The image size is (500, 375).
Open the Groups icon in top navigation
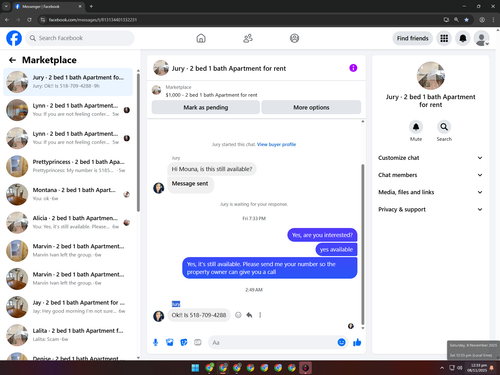pos(294,38)
